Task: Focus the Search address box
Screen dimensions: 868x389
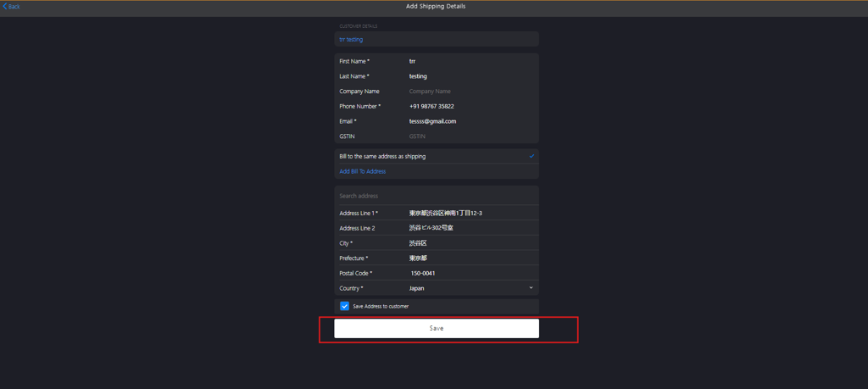Action: pyautogui.click(x=437, y=196)
